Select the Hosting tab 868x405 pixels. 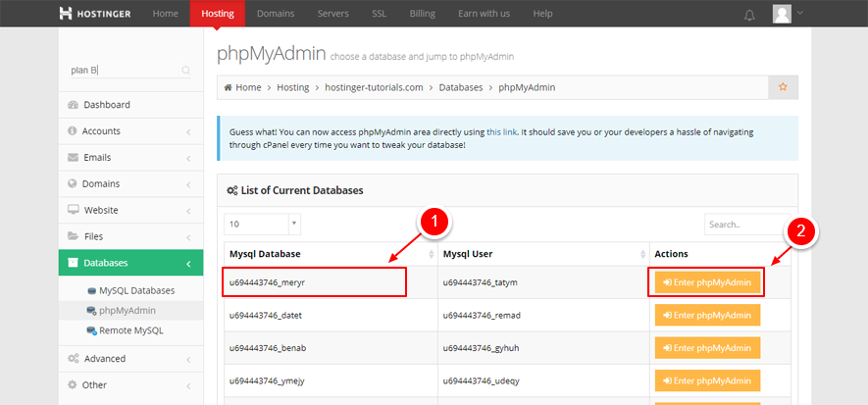point(217,14)
